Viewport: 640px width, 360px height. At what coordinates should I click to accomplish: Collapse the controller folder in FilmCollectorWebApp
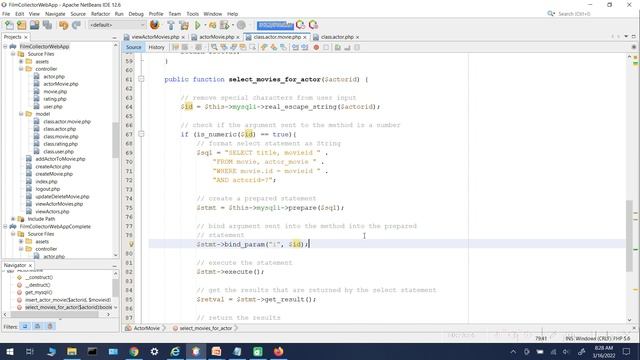[21, 69]
